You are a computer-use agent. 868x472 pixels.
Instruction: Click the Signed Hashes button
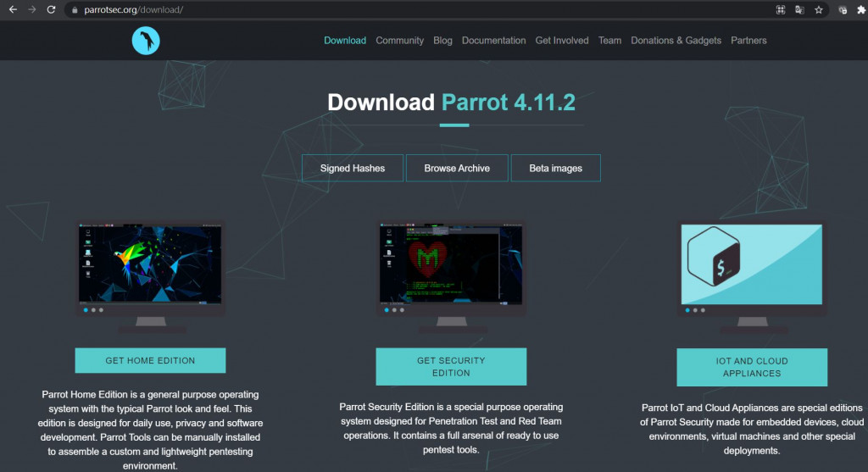(x=353, y=169)
